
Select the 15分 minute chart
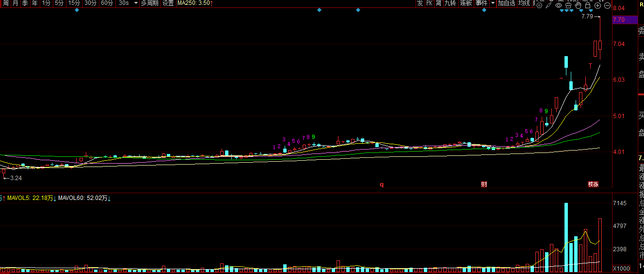coord(74,3)
